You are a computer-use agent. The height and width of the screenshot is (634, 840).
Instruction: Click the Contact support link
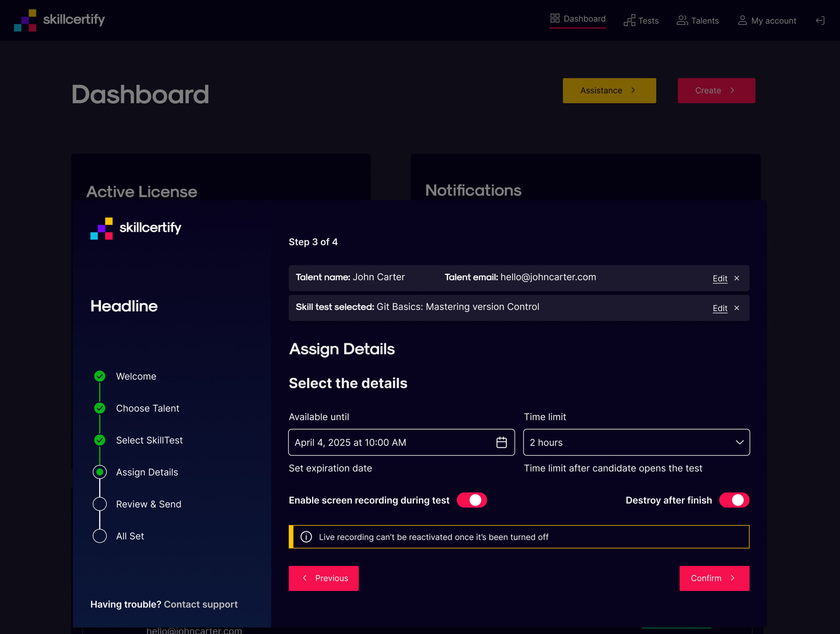[200, 604]
